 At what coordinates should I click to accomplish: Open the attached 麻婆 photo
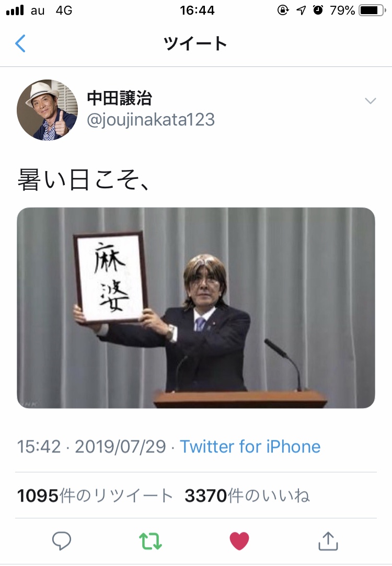click(196, 308)
